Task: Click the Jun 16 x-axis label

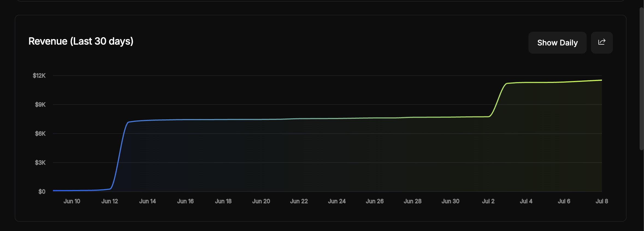Action: [x=185, y=201]
